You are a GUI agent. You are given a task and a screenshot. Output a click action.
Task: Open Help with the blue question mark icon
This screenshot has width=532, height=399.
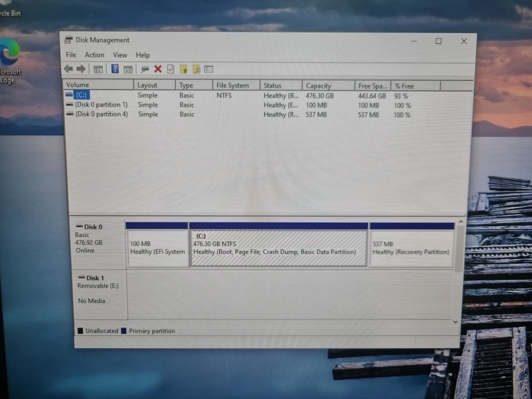[115, 68]
